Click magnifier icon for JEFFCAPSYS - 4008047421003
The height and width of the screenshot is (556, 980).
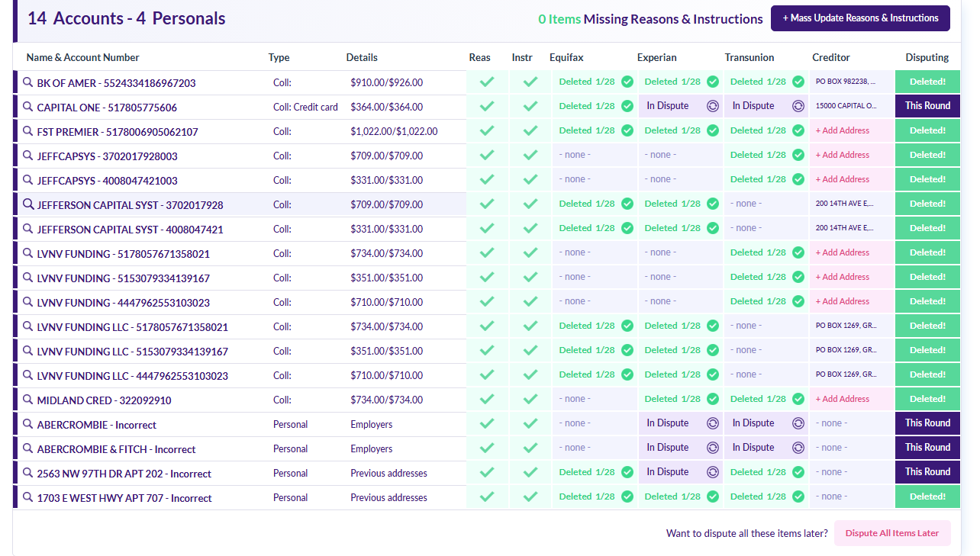[x=28, y=180]
